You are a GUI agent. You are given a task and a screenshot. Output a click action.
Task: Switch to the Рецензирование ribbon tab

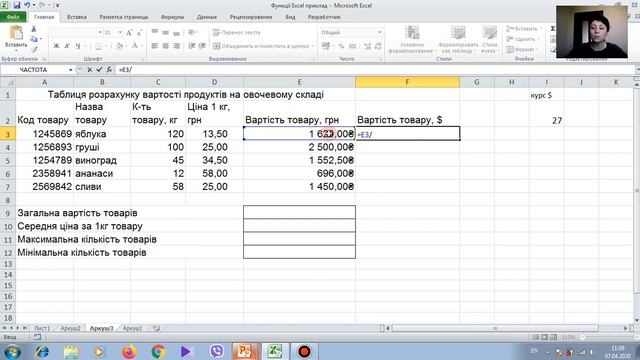(251, 17)
